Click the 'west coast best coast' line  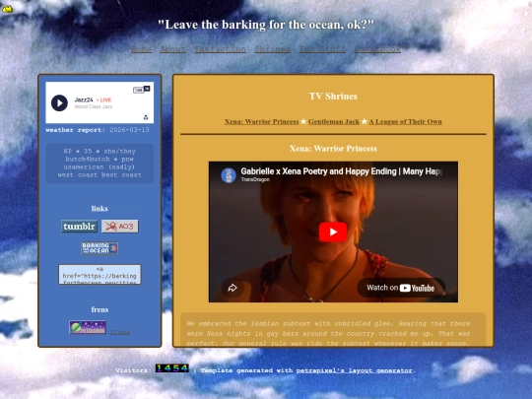(x=100, y=174)
